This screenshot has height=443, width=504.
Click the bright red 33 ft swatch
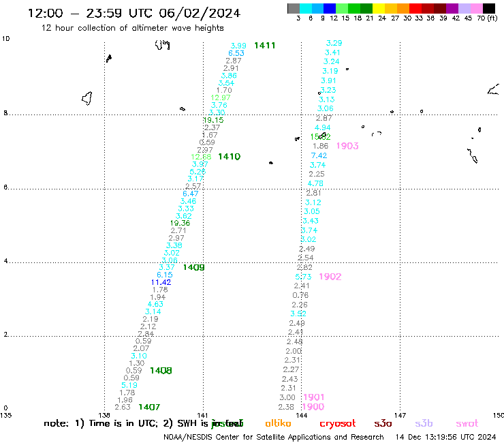coord(415,8)
